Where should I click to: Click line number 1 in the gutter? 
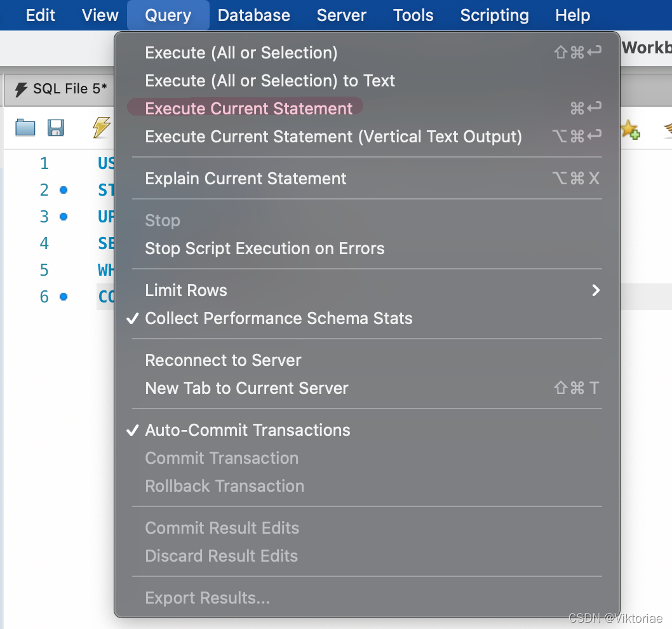click(x=44, y=163)
